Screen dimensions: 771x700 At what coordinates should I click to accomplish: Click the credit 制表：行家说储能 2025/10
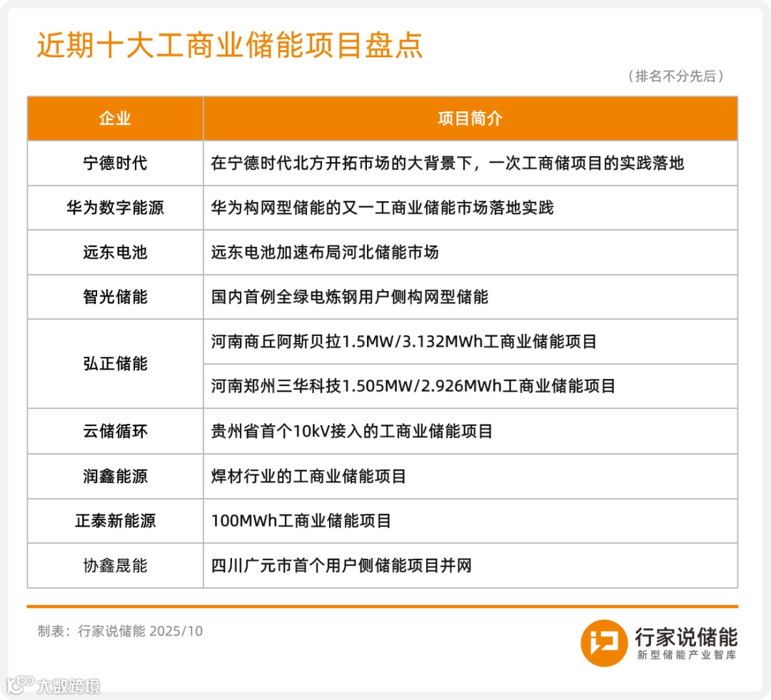(x=120, y=631)
